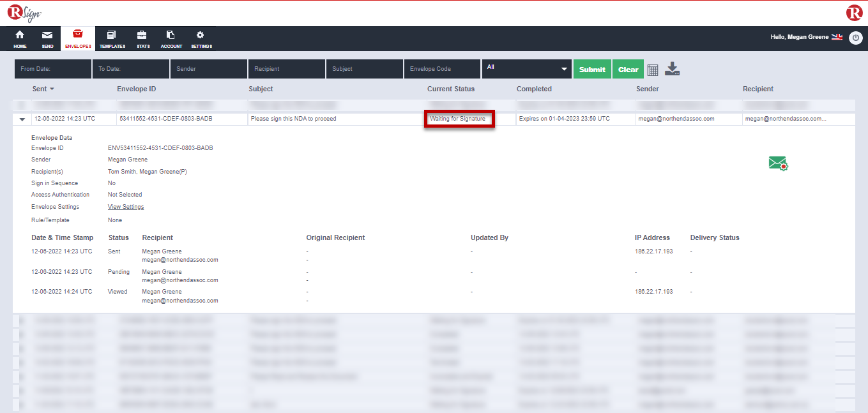Viewport: 868px width, 413px height.
Task: Click the '12-08-2022 14:23 UTC' sent date cell
Action: click(65, 119)
